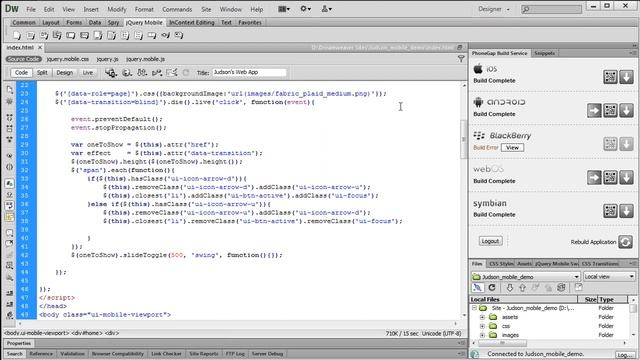Put files to server (up arrow)

[x=522, y=288]
